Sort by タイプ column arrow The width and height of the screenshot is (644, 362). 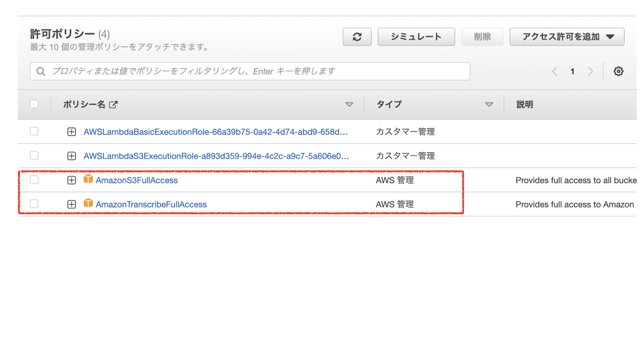[489, 105]
